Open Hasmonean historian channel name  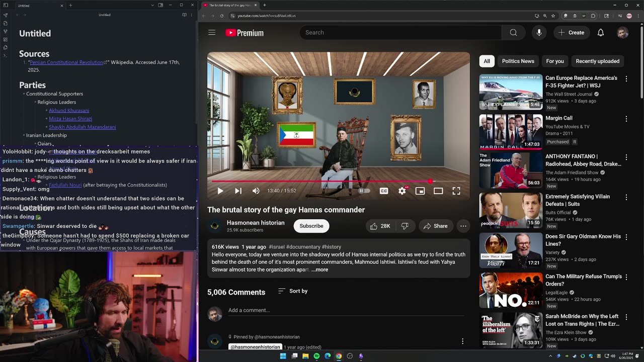256,223
